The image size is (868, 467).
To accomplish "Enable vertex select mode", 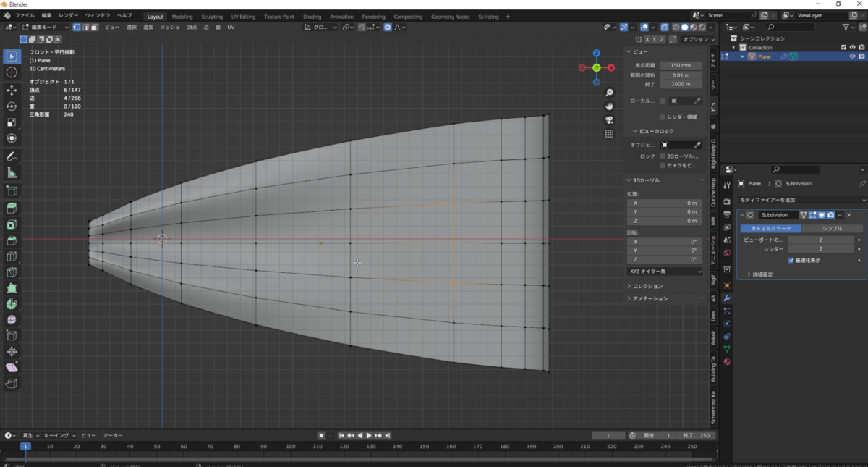I will tap(77, 28).
